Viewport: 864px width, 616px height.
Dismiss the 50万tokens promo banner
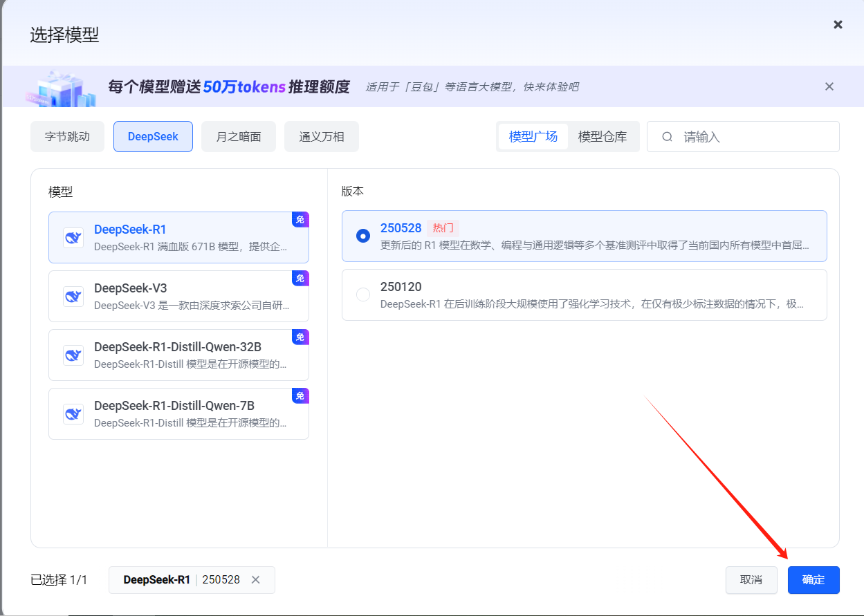click(x=829, y=86)
